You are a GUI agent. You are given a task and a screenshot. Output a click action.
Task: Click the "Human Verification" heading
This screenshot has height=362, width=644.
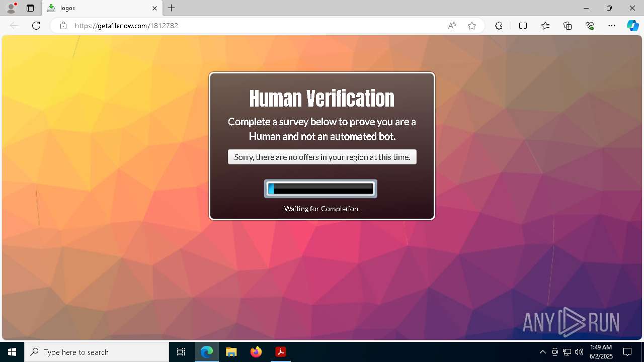(x=322, y=99)
